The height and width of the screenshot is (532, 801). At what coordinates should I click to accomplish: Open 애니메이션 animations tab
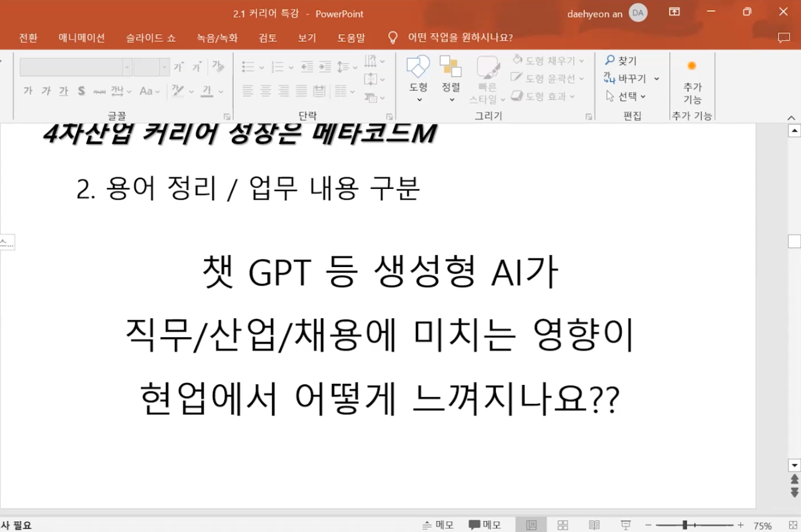81,37
